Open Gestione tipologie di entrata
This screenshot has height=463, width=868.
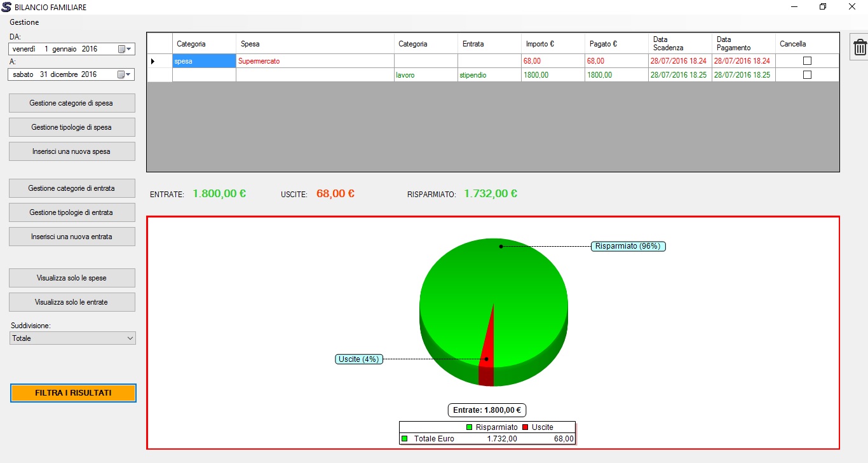72,212
